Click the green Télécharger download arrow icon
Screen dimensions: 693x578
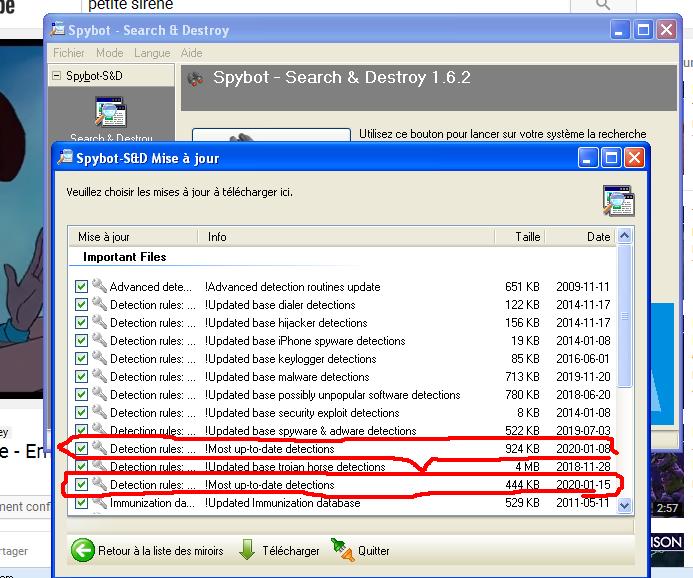(247, 549)
